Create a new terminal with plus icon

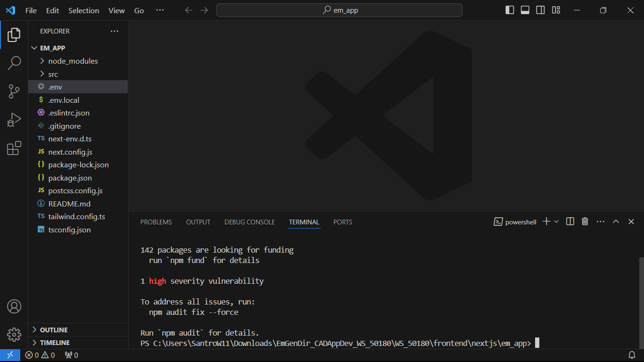click(546, 222)
